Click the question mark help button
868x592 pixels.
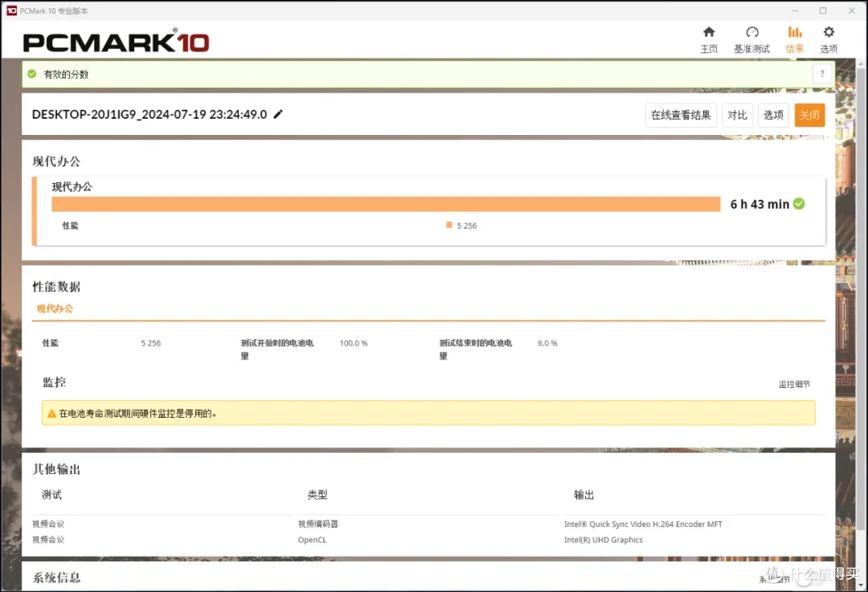coord(822,74)
